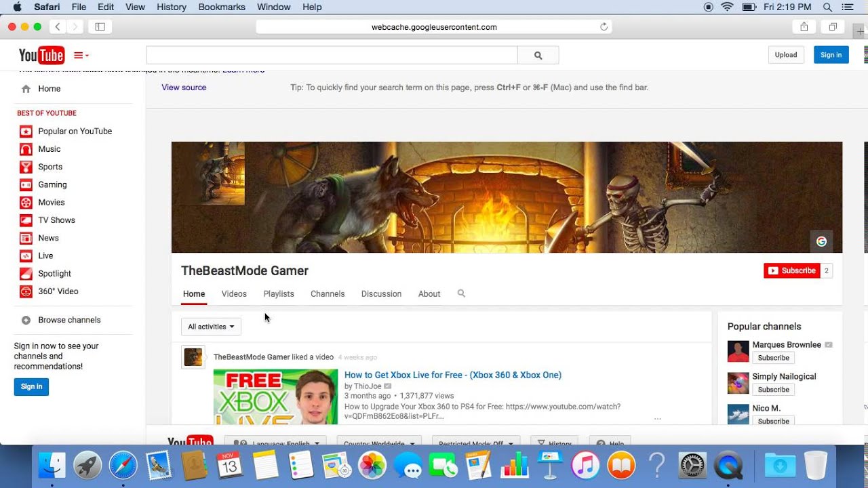Subscribe to Marques Brownlee
This screenshot has width=868, height=488.
pyautogui.click(x=774, y=358)
